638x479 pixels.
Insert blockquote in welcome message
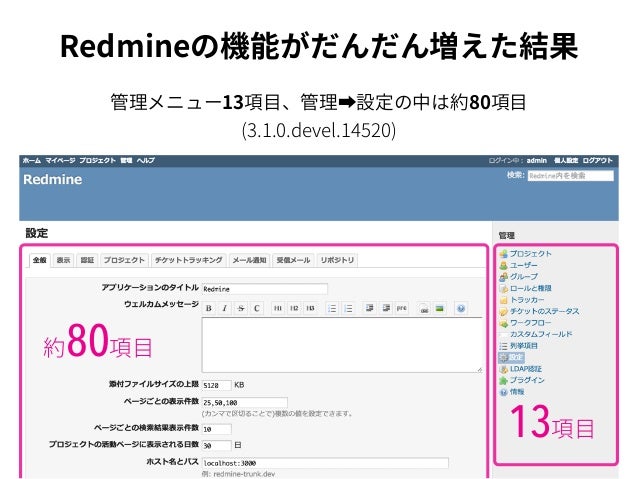pyautogui.click(x=369, y=308)
